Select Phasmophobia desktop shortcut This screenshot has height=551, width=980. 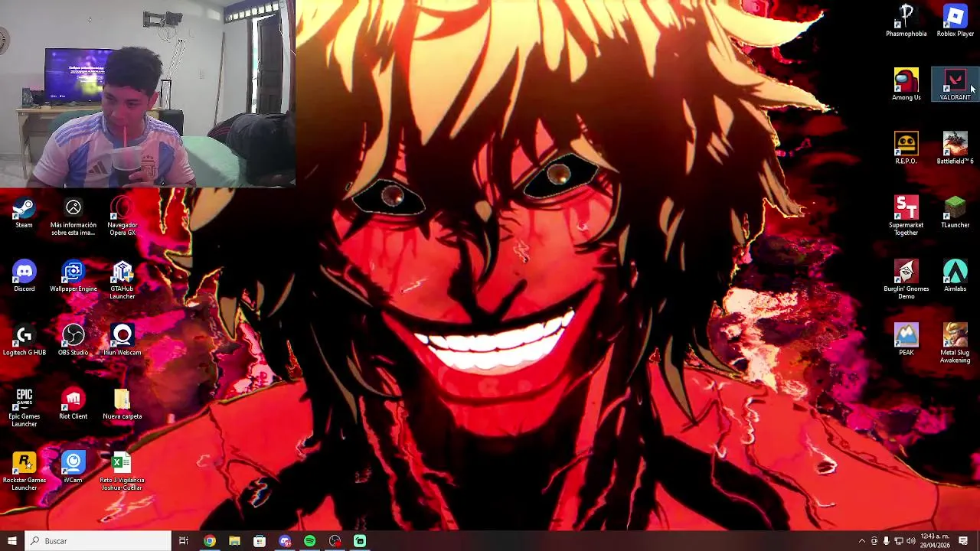tap(906, 21)
